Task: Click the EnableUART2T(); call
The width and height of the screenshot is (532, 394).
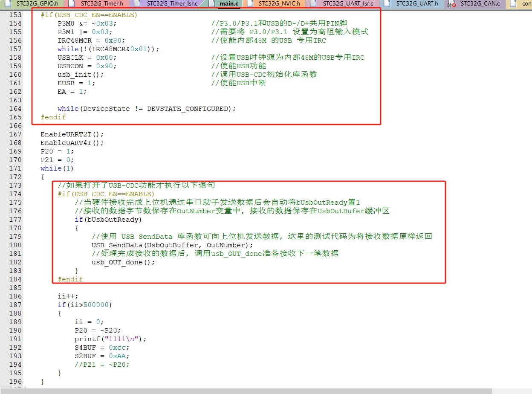Action: coord(72,134)
